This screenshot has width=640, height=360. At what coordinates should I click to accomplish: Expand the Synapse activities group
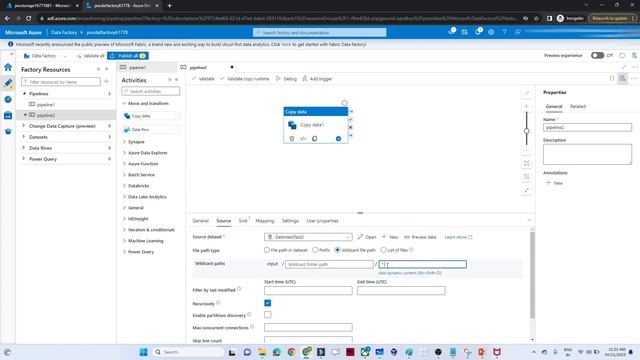(x=124, y=142)
